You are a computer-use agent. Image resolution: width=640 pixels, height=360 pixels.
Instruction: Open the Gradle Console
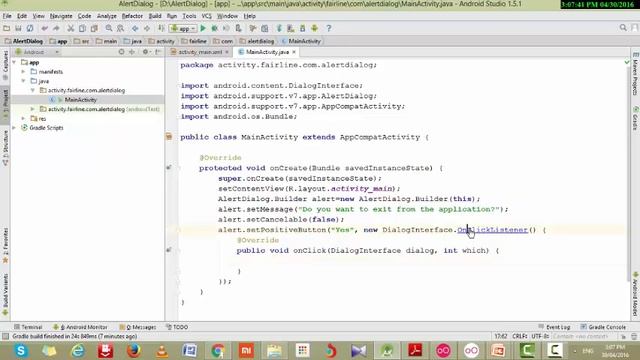pyautogui.click(x=603, y=327)
